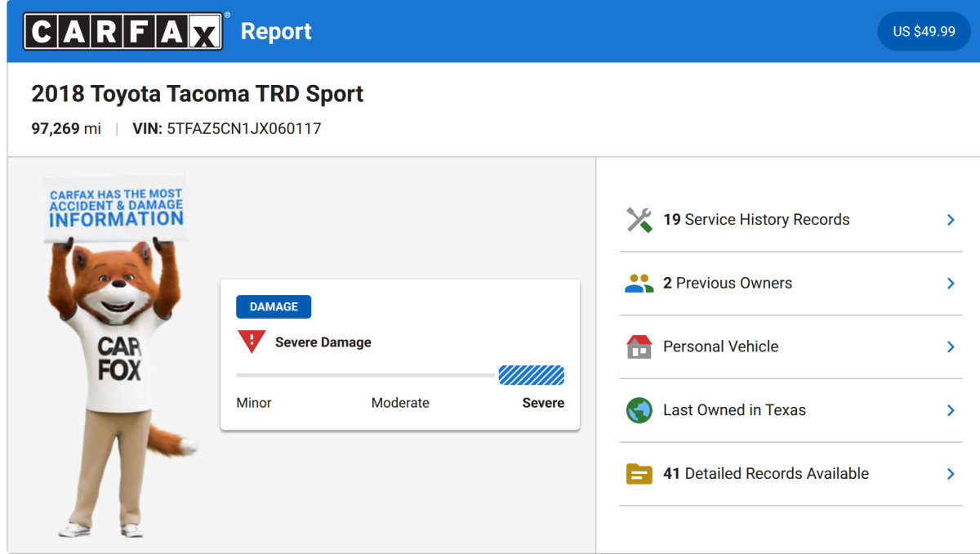Click the VIN number 5TFAZ5CN1JX060117

click(x=244, y=129)
